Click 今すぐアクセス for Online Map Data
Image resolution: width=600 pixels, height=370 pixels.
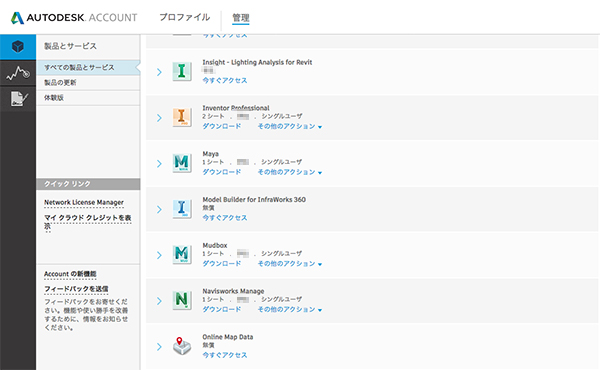pyautogui.click(x=225, y=355)
